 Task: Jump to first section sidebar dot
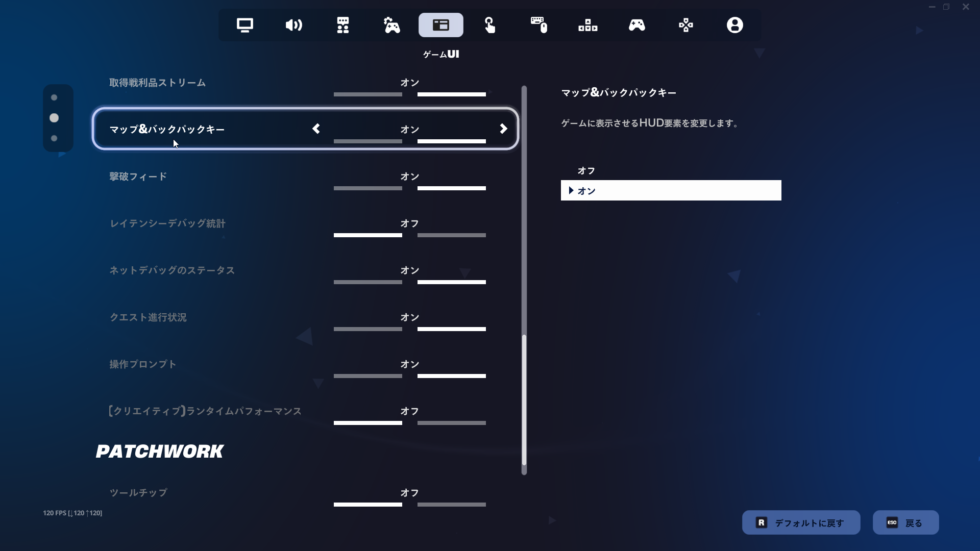[54, 97]
